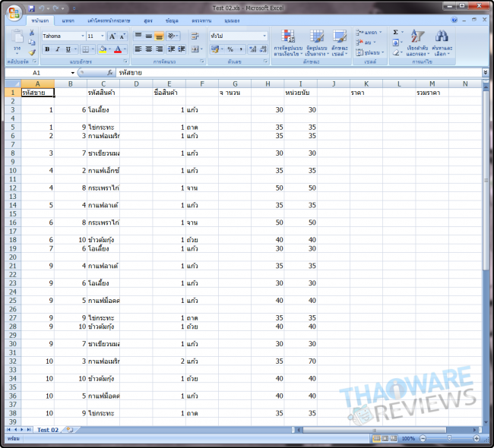
Task: Open Find and Select binoculars menu
Action: [442, 43]
